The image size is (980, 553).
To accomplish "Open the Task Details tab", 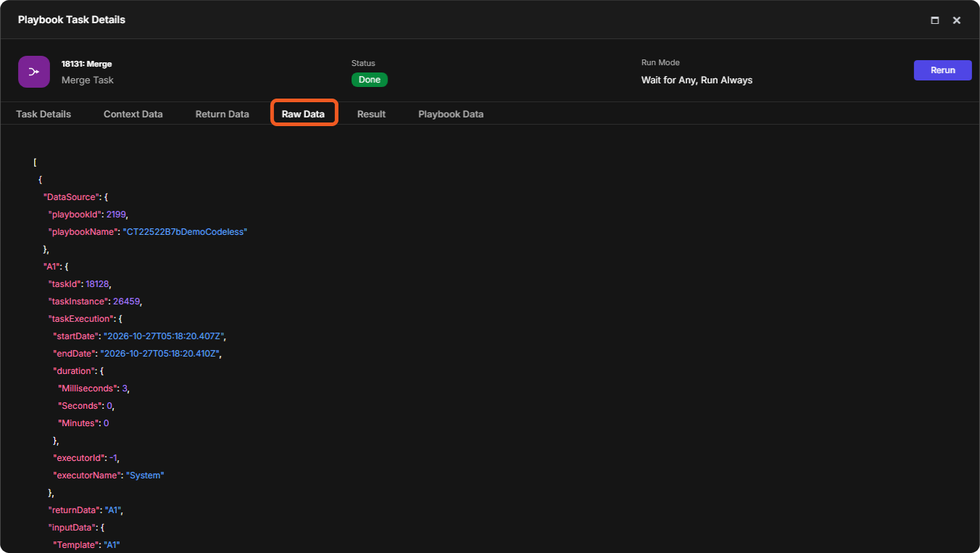I will point(43,114).
